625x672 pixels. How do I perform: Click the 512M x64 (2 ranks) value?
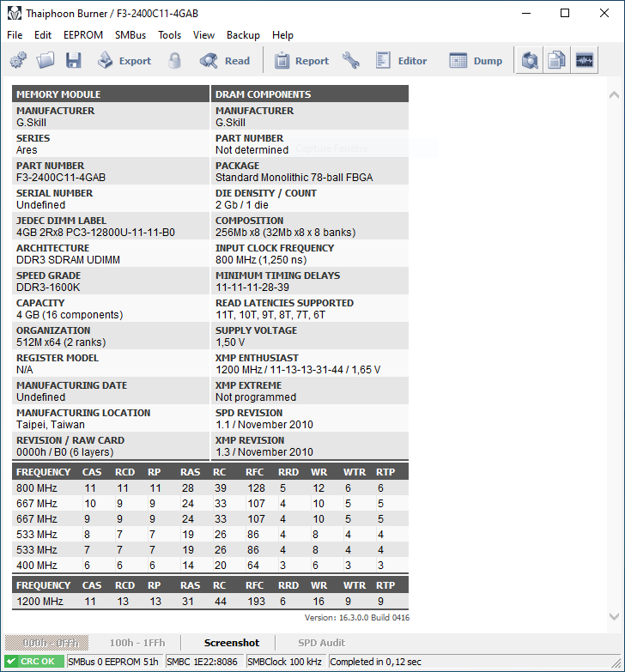(x=61, y=342)
